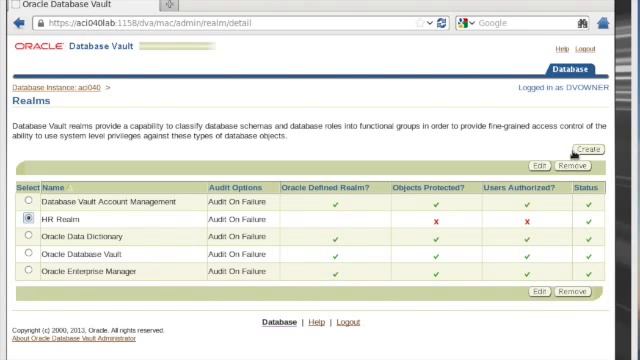640x360 pixels.
Task: Click Oracle Enterprise Manager Objects Protected checkmark
Action: [x=436, y=274]
